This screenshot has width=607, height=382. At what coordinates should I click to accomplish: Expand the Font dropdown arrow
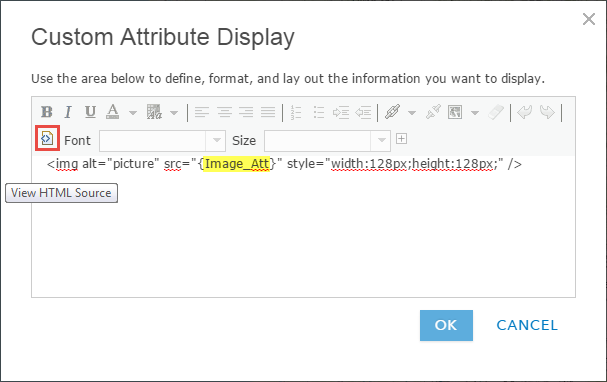(216, 141)
